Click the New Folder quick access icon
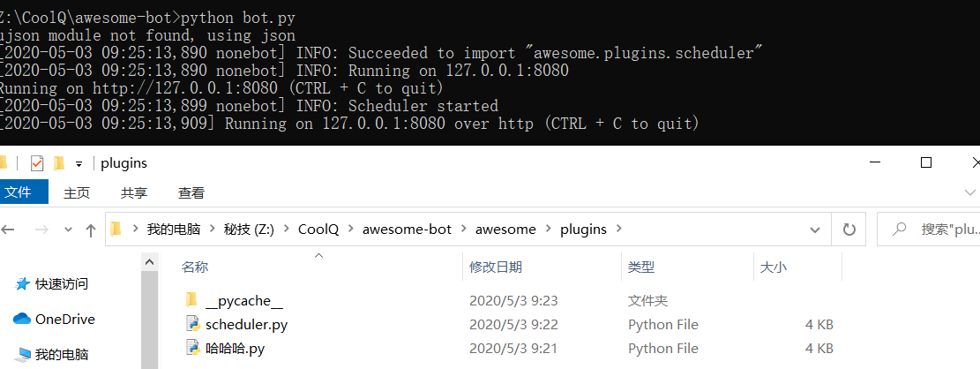Screen dimensions: 980x369 coord(59,163)
